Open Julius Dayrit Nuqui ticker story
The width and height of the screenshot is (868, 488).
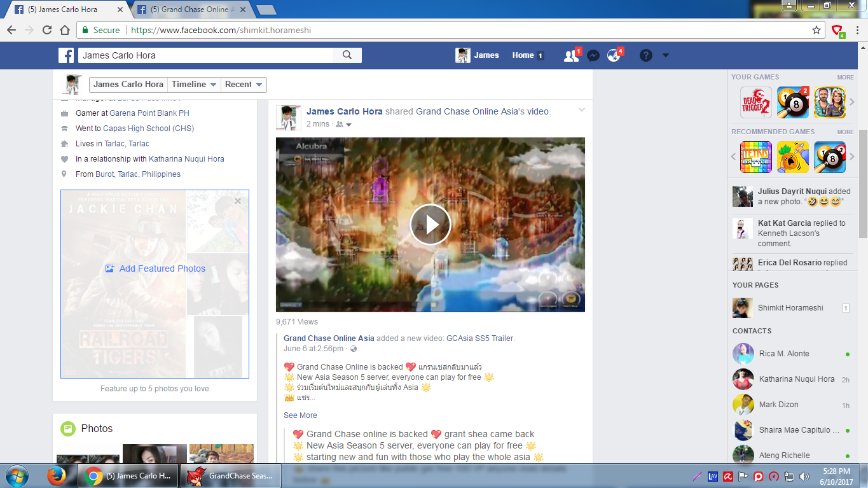click(x=791, y=197)
